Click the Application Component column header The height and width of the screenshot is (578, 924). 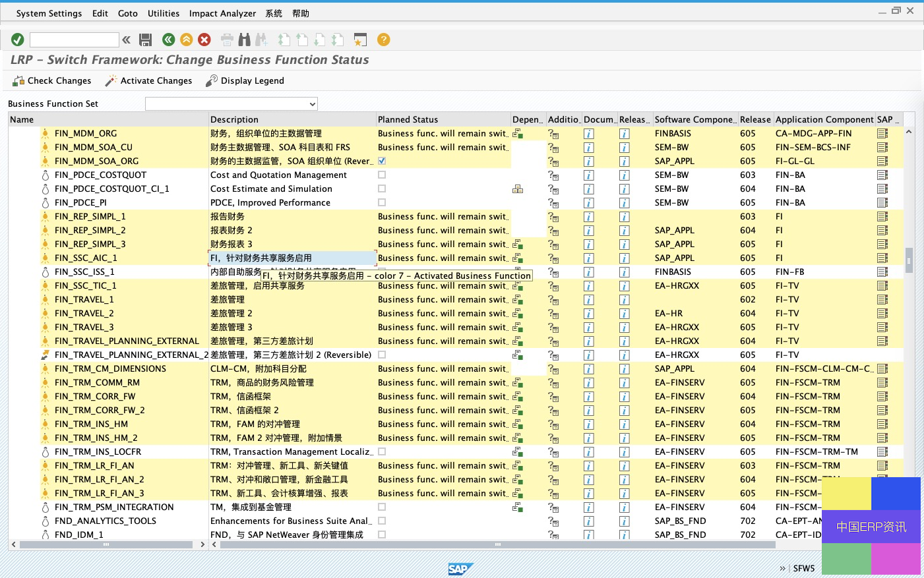click(824, 119)
